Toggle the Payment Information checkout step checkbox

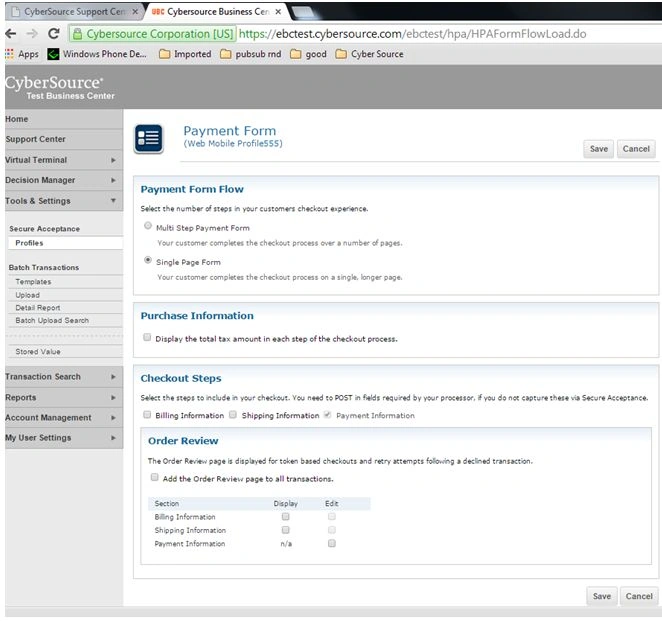tap(327, 414)
